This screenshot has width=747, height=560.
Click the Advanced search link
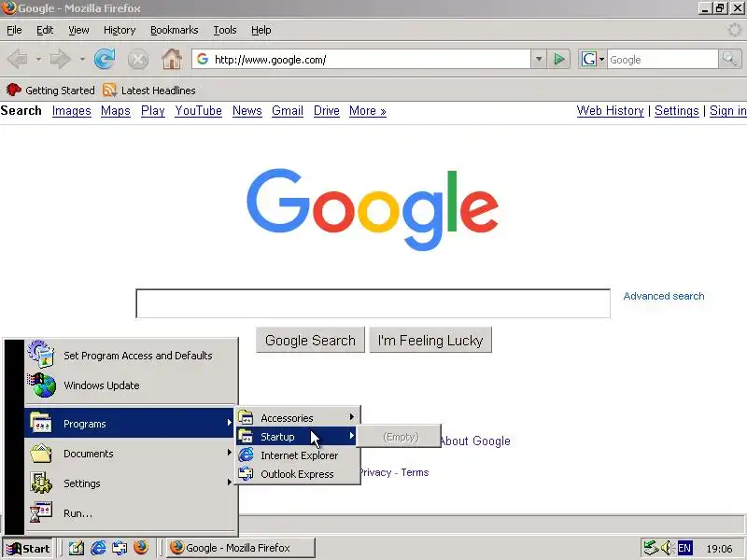coord(664,296)
